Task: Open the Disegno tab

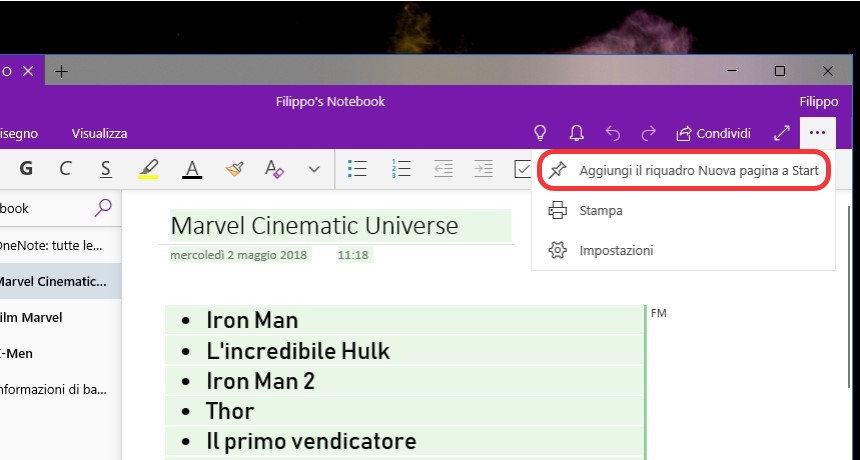Action: pos(19,134)
